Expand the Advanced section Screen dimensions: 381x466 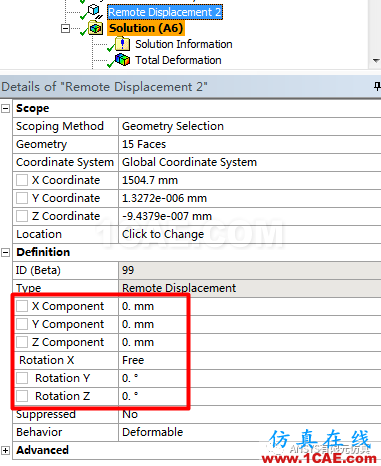[5, 450]
